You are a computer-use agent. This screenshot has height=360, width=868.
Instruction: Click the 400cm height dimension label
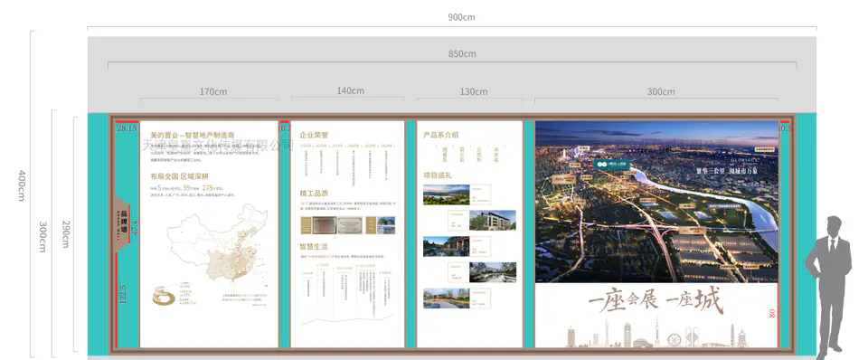point(22,185)
